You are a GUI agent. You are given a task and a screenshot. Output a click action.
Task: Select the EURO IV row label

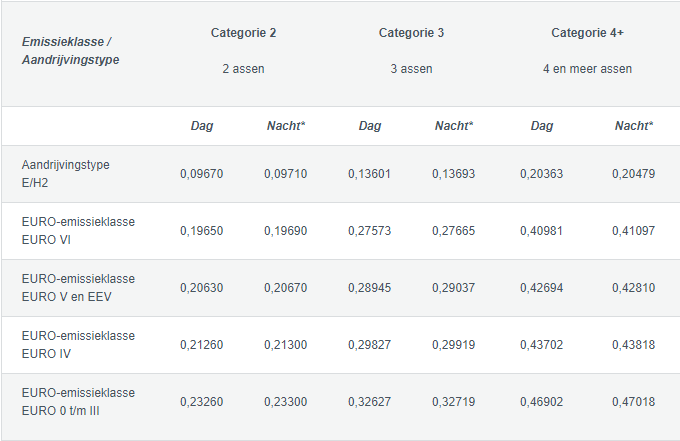[x=78, y=345]
